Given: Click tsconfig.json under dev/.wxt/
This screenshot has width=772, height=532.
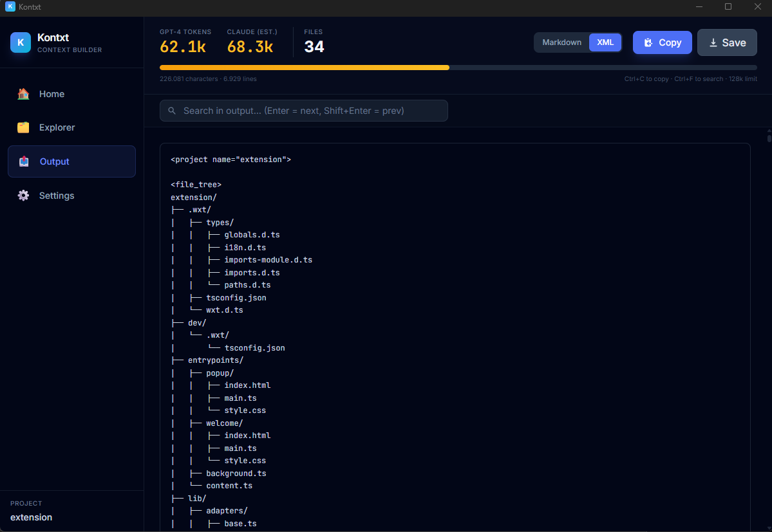Looking at the screenshot, I should pos(254,347).
